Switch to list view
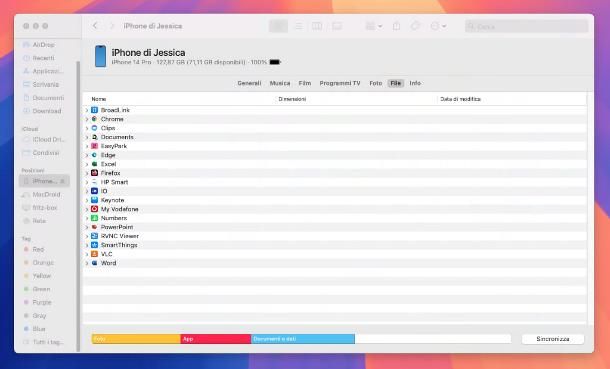610x369 pixels. click(x=298, y=26)
